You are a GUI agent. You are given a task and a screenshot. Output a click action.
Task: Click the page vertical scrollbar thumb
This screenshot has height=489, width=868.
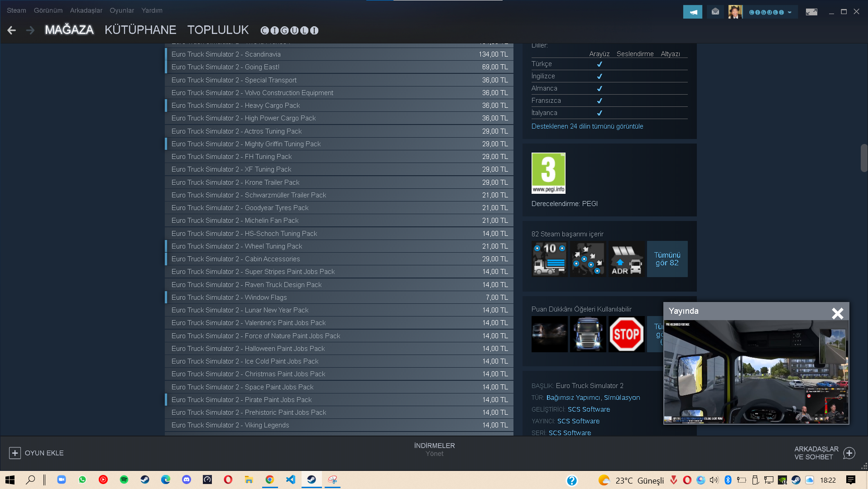tap(864, 158)
